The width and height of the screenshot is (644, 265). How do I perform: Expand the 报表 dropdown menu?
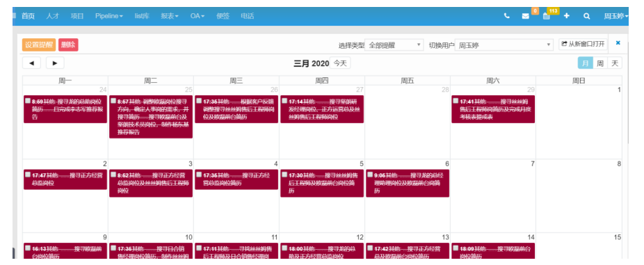[169, 16]
